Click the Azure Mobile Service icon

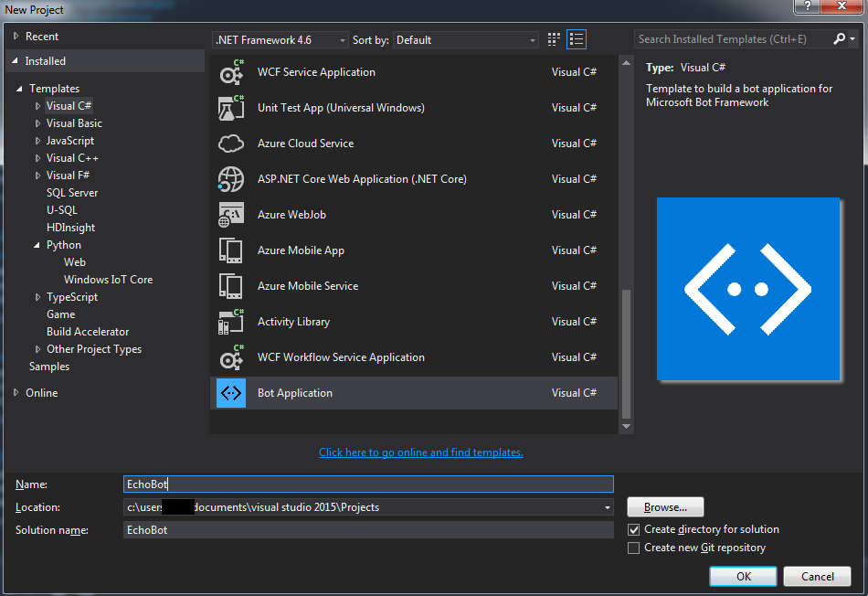tap(231, 286)
